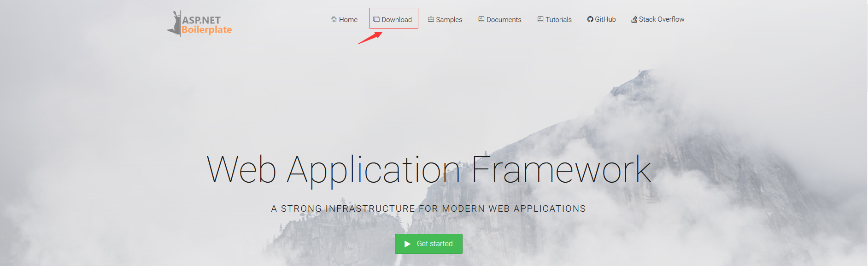This screenshot has height=266, width=868.
Task: Click the Download menu icon
Action: pyautogui.click(x=376, y=19)
